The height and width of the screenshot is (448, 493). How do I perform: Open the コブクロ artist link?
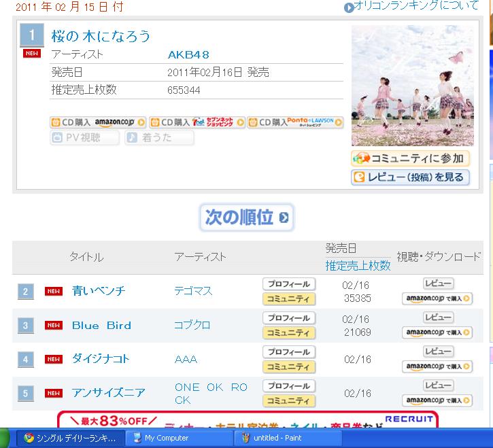[192, 325]
